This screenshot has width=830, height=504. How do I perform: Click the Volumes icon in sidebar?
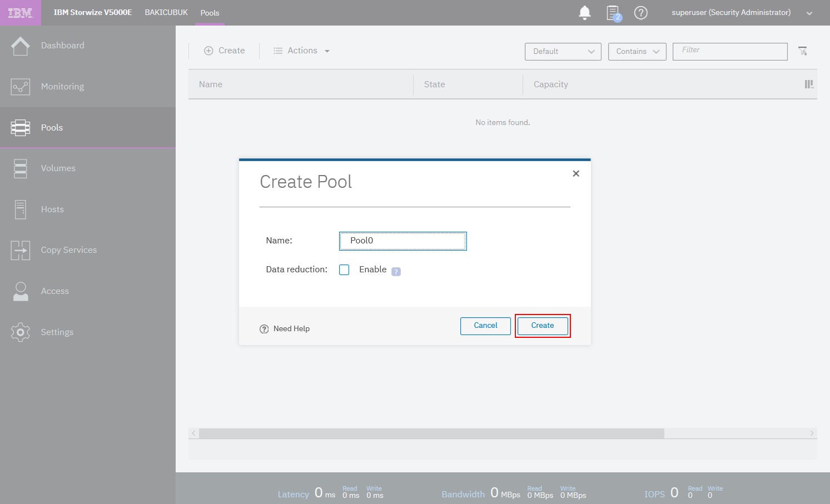click(21, 168)
